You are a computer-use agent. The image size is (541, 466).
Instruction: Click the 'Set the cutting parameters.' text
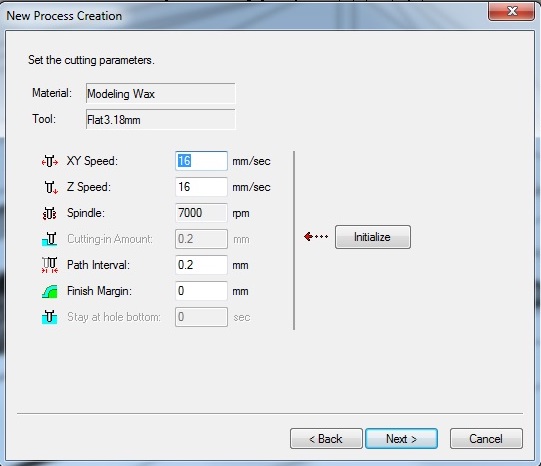(x=91, y=60)
